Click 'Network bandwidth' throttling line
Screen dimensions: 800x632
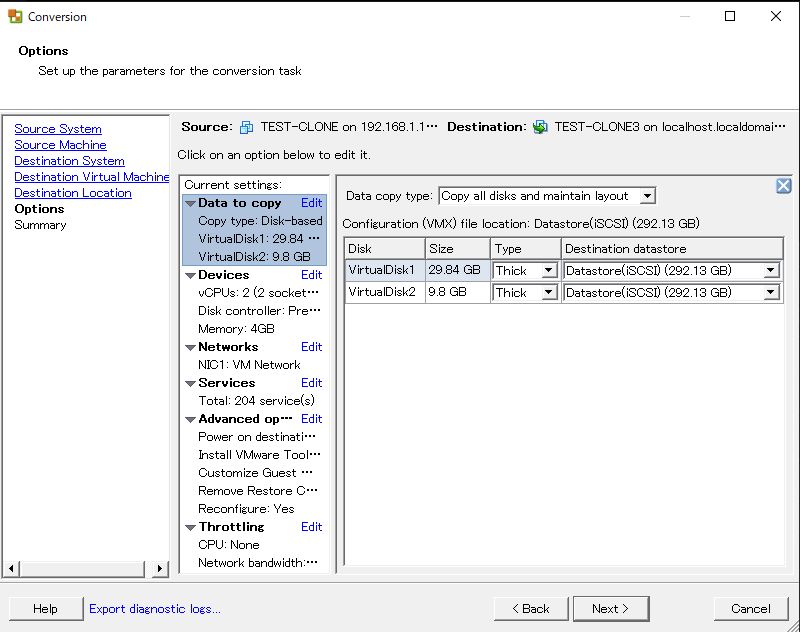(258, 563)
